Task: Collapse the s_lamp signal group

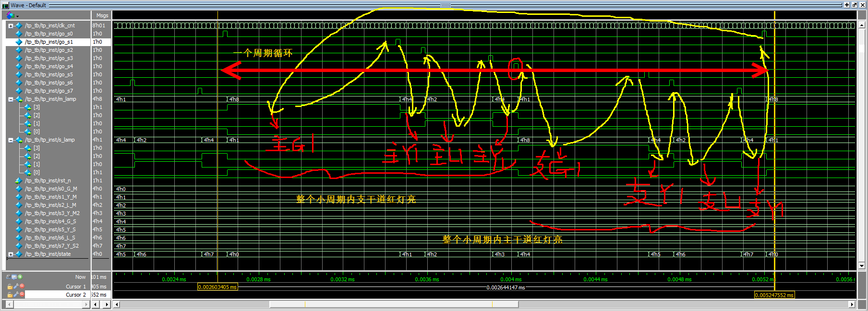Action: (11, 140)
